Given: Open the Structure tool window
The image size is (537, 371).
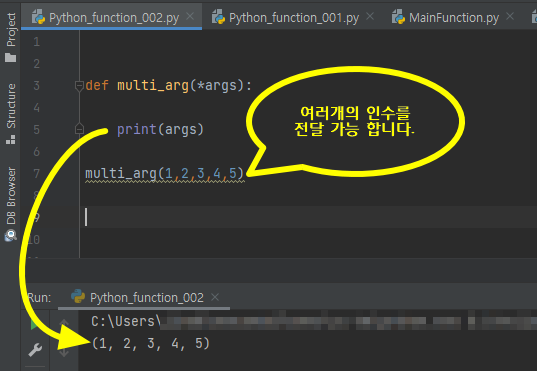Looking at the screenshot, I should pos(11,113).
